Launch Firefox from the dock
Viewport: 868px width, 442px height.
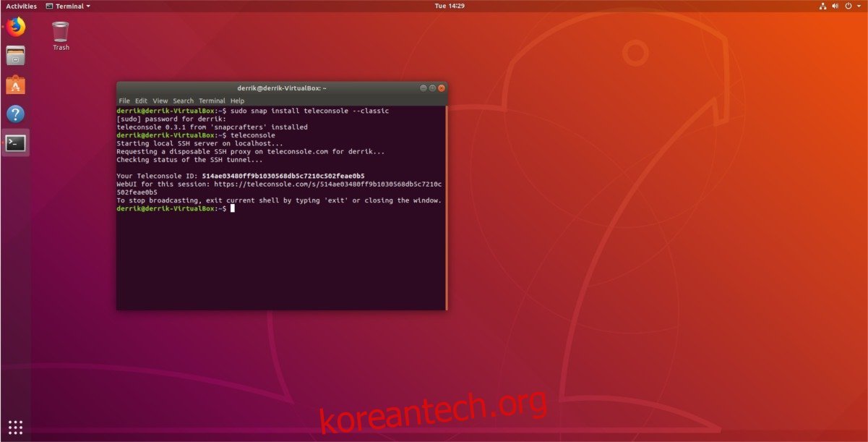tap(15, 26)
